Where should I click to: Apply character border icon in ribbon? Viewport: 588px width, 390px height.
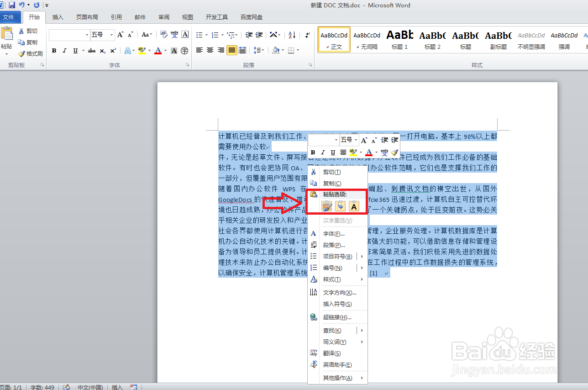pyautogui.click(x=185, y=35)
